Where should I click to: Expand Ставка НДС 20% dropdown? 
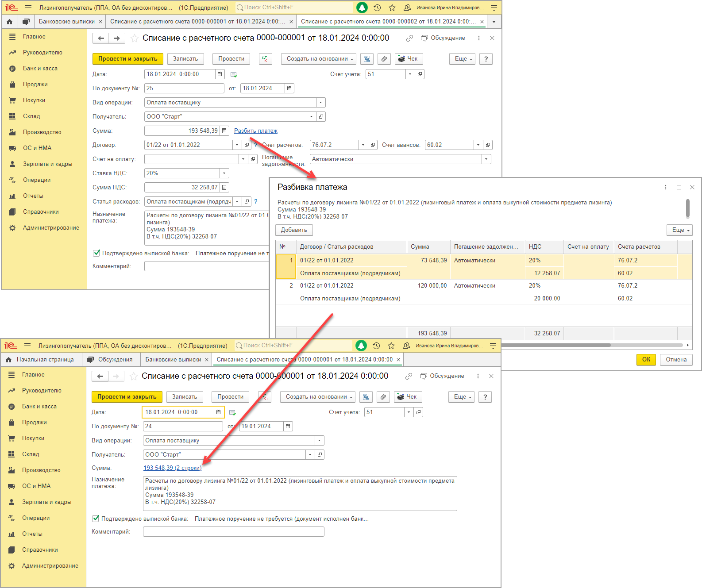(224, 173)
